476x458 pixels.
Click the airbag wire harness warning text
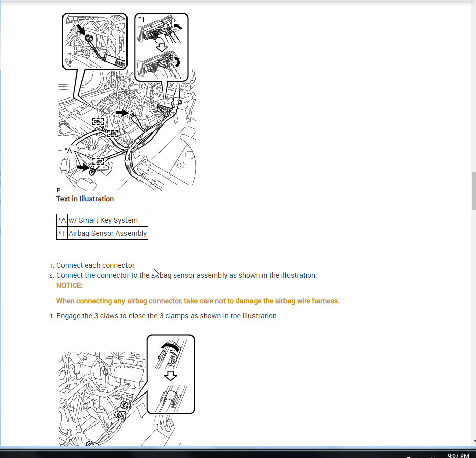198,301
